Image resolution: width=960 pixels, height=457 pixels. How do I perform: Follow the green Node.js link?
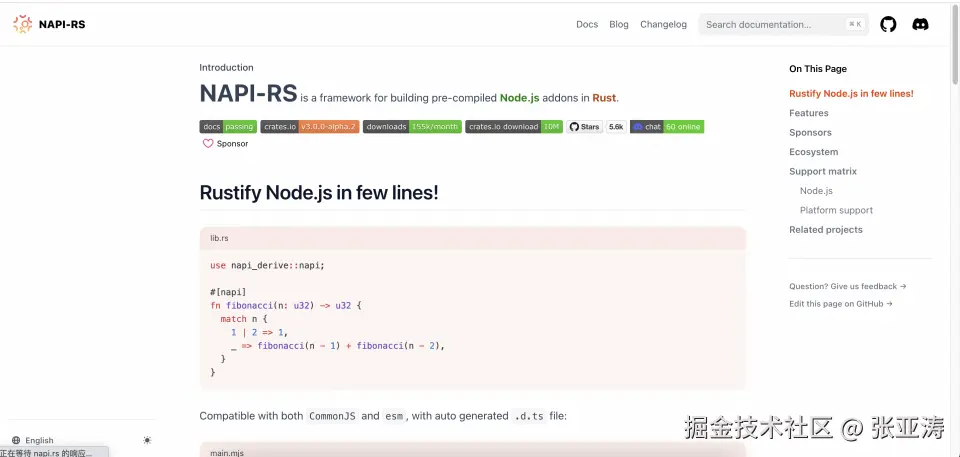click(519, 97)
